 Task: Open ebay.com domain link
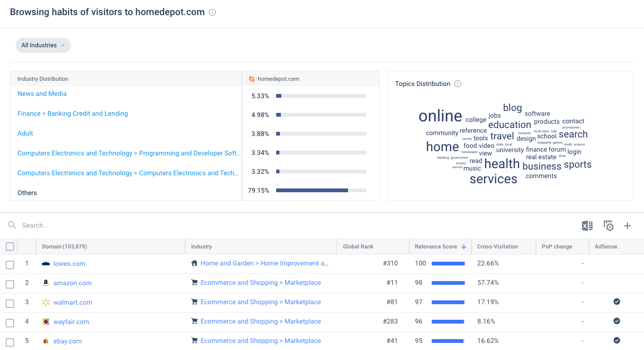coord(68,341)
